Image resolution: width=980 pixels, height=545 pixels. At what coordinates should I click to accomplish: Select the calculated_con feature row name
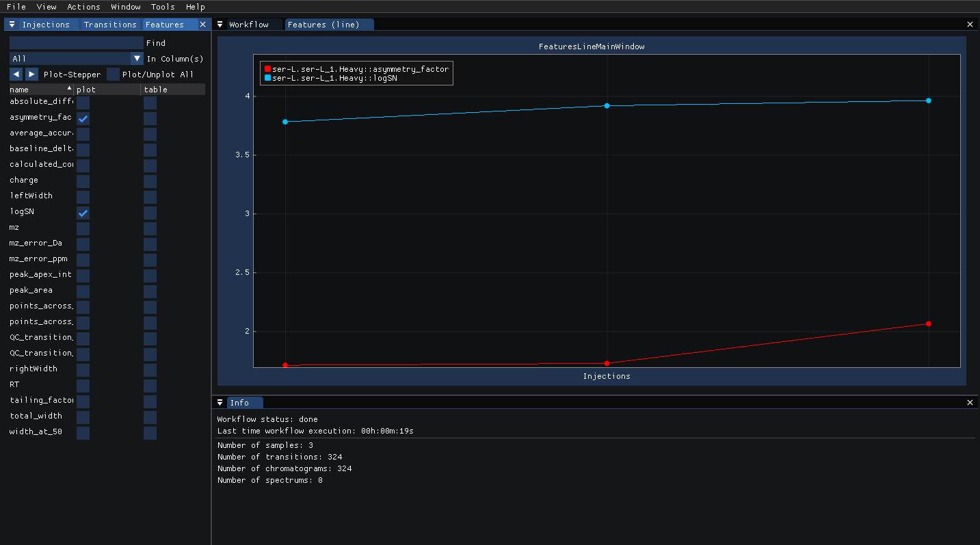click(41, 164)
